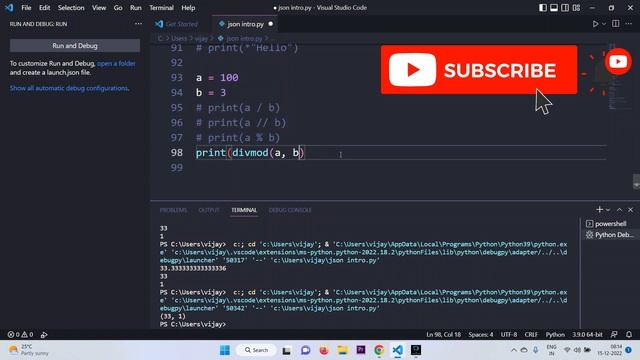
Task: Run Python file with play icon
Action: (x=595, y=24)
